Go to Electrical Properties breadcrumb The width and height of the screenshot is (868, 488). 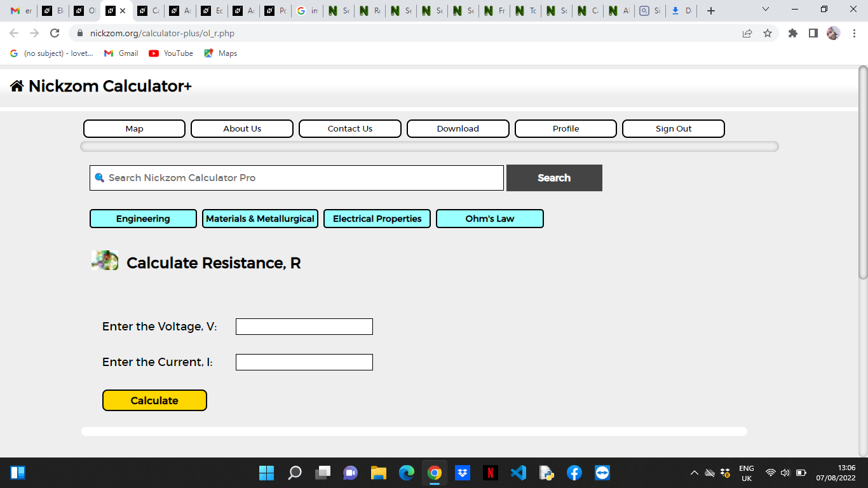377,219
